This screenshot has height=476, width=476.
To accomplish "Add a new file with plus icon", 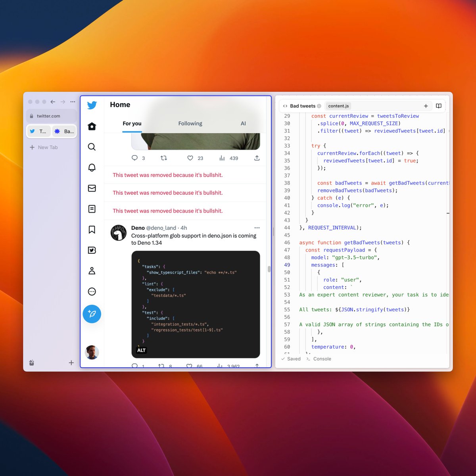I will coord(426,106).
